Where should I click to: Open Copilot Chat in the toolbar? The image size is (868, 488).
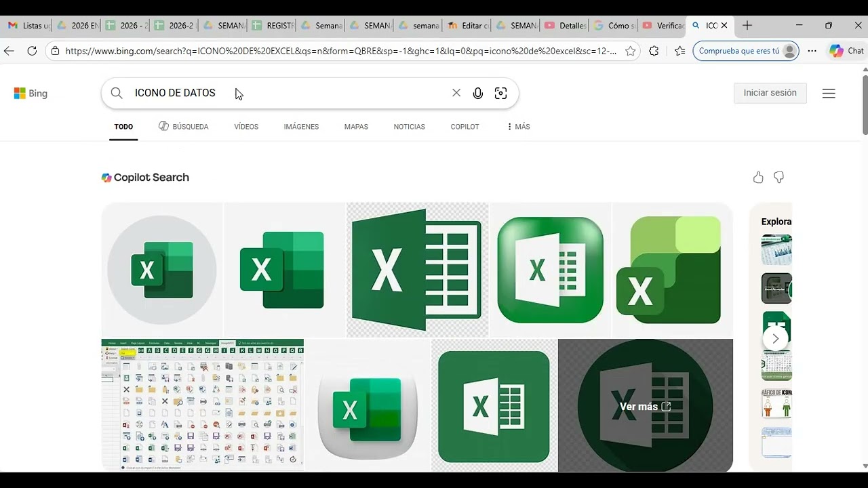(846, 51)
